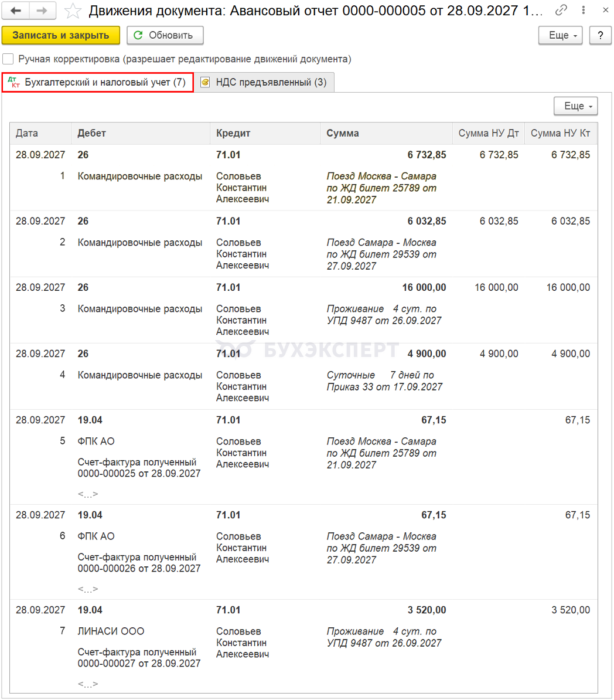Click the Дт/Кт icon on accounting tab

click(x=14, y=82)
